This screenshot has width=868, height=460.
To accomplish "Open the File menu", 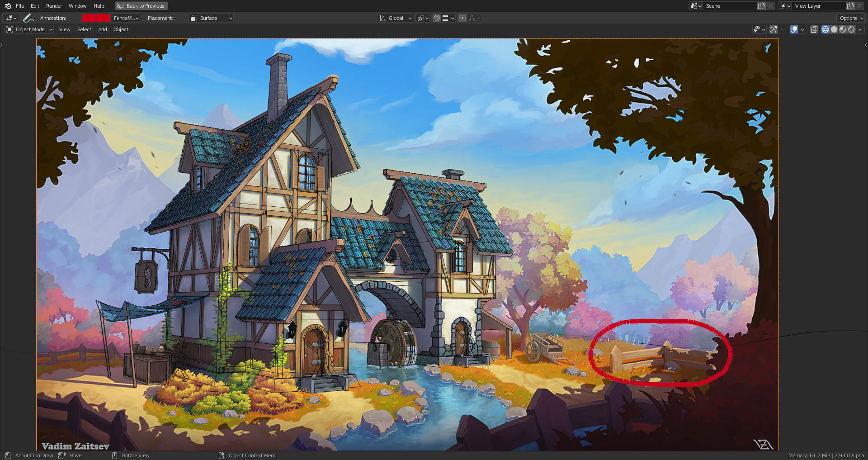I will (20, 6).
